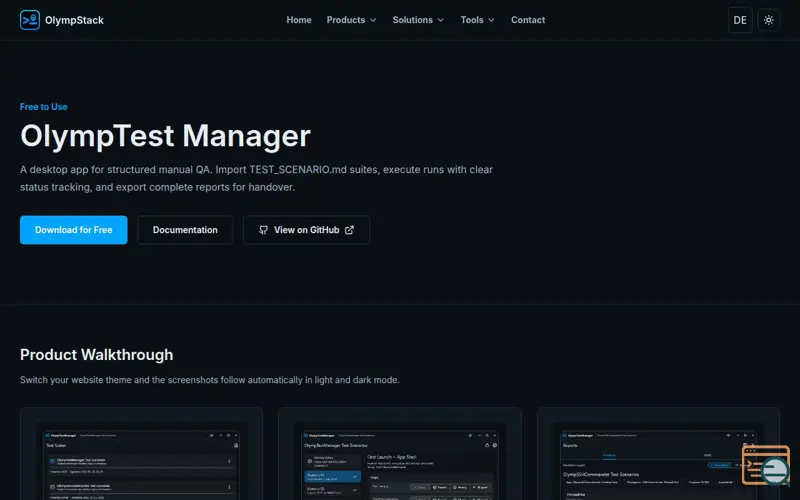The height and width of the screenshot is (500, 800).
Task: Click the Free to Use label
Action: point(43,107)
